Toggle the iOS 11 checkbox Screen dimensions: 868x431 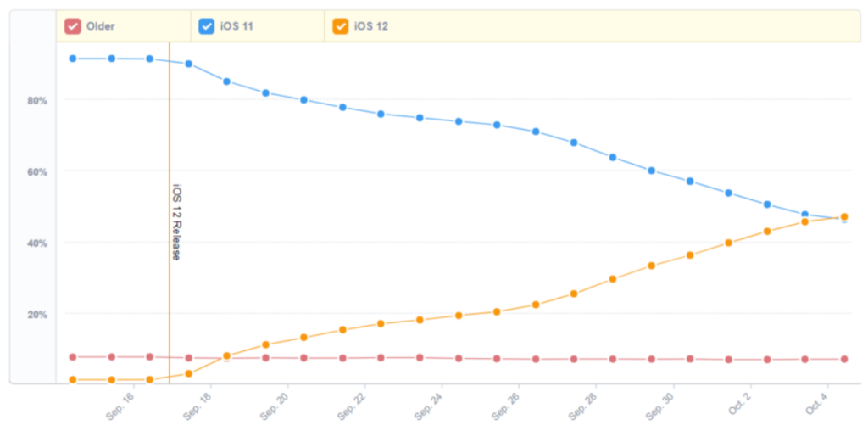(x=206, y=26)
